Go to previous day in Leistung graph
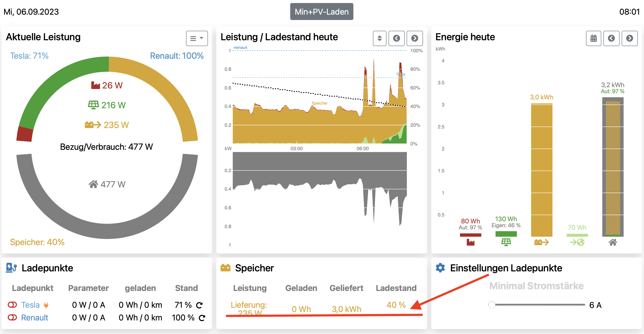Screen dimensions: 644x334 tap(396, 38)
